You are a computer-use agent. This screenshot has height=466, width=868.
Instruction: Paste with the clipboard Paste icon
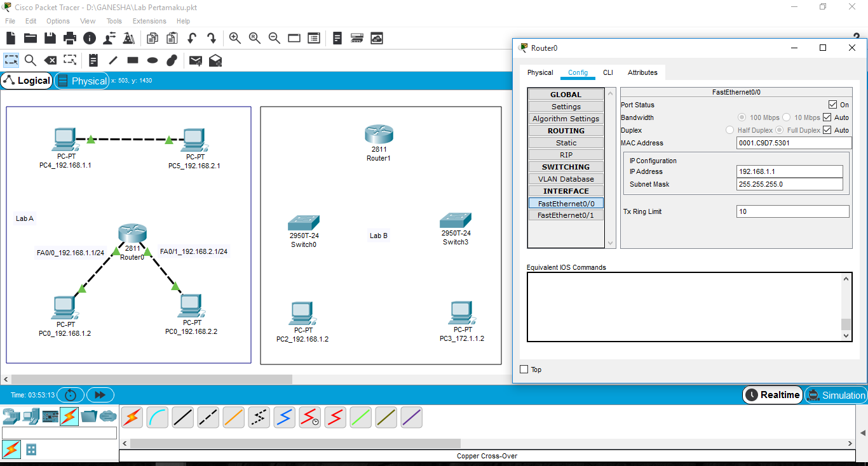tap(172, 38)
